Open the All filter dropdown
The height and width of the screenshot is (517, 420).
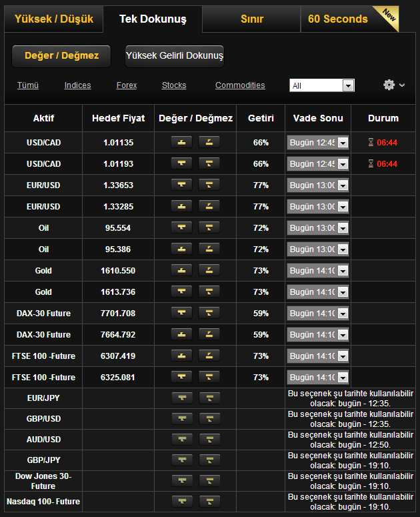322,85
